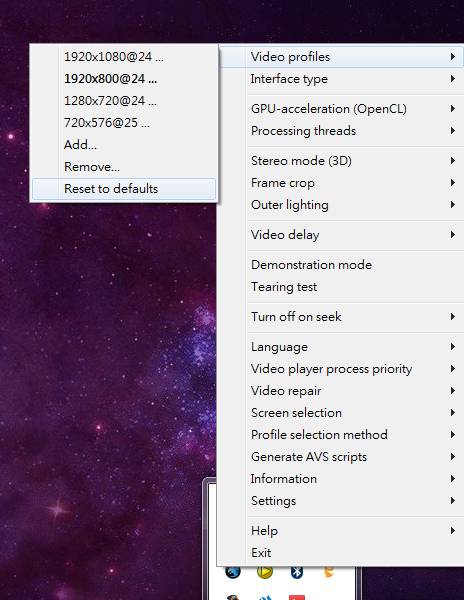Open the Profile selection method submenu
This screenshot has height=600, width=464.
[x=341, y=435]
